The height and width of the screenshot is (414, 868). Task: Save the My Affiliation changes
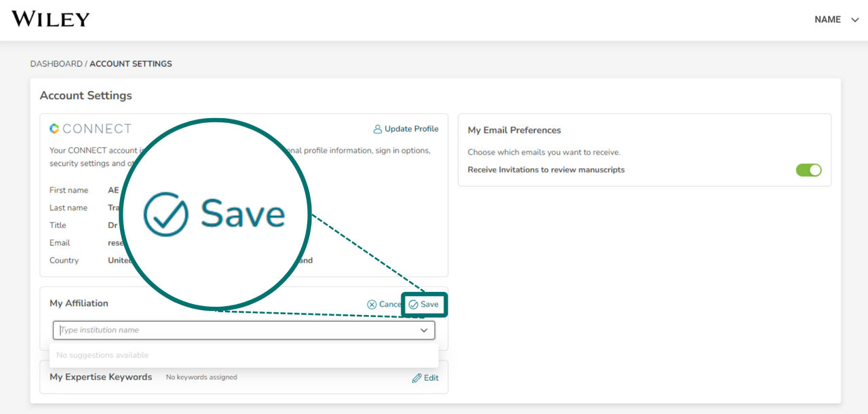pyautogui.click(x=424, y=304)
